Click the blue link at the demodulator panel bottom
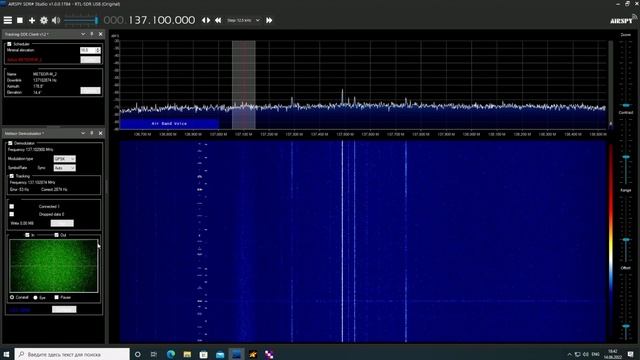Viewport: 640px width, 360px height. (20, 310)
